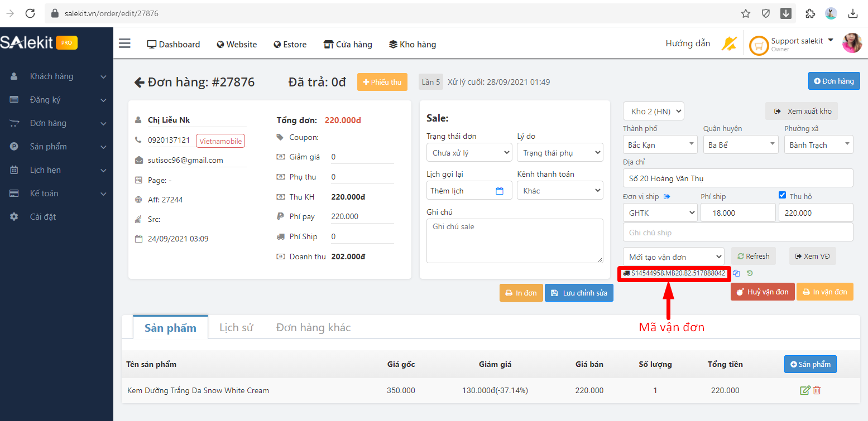Open the Kho hàng menu item
The height and width of the screenshot is (421, 868).
pyautogui.click(x=413, y=44)
